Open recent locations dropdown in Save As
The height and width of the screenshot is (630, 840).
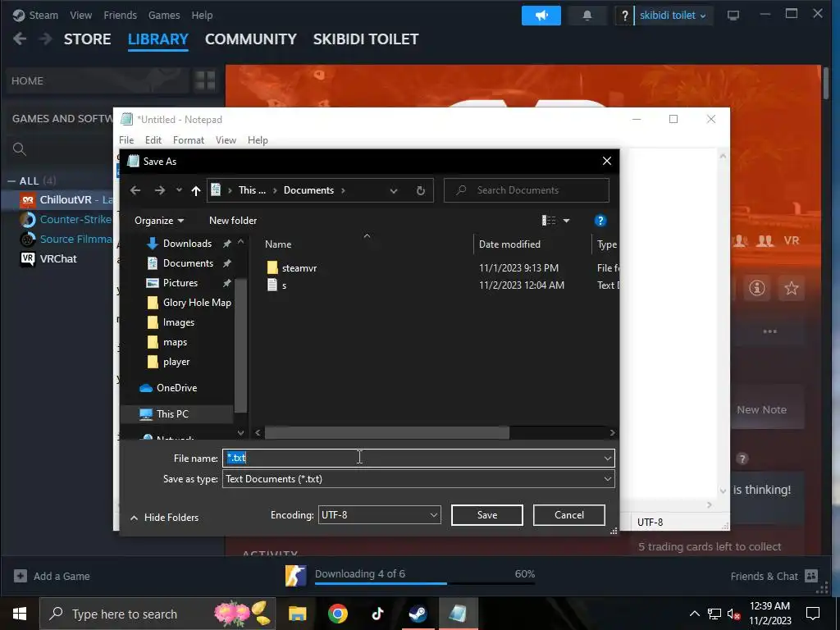pos(179,190)
